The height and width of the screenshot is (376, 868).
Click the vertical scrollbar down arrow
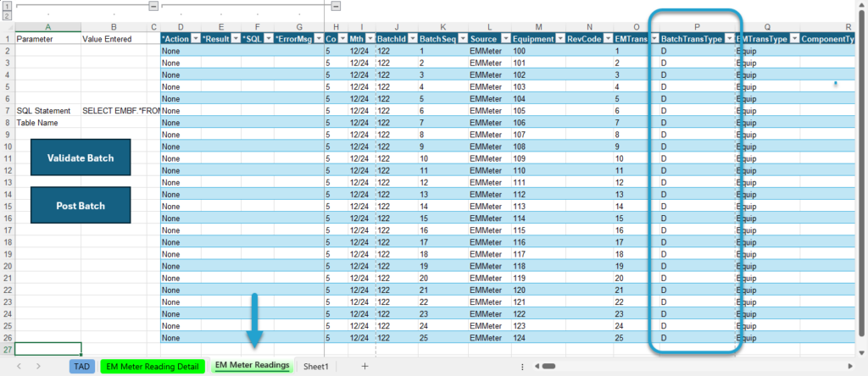pyautogui.click(x=862, y=352)
